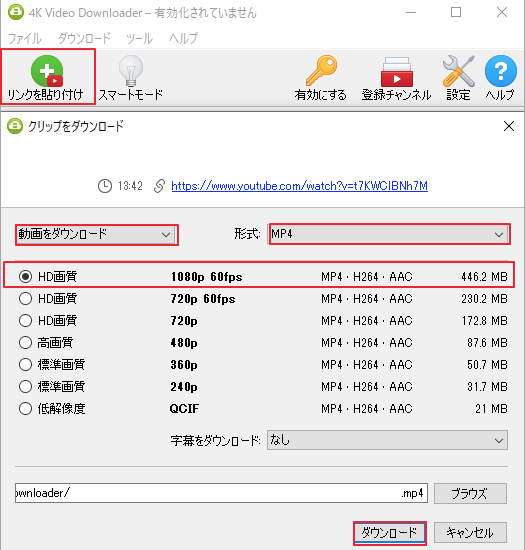
Task: Open the ファイル menu
Action: click(x=25, y=38)
